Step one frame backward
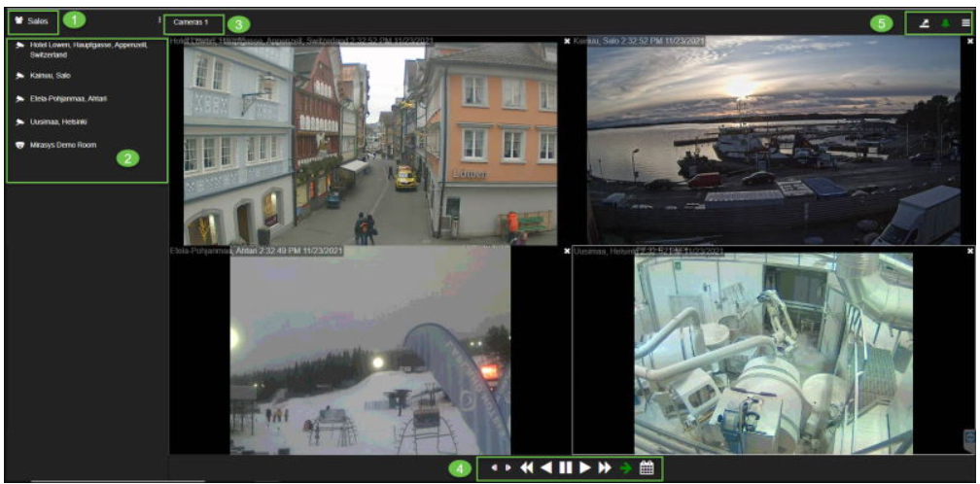Image resolution: width=980 pixels, height=484 pixels. [494, 467]
